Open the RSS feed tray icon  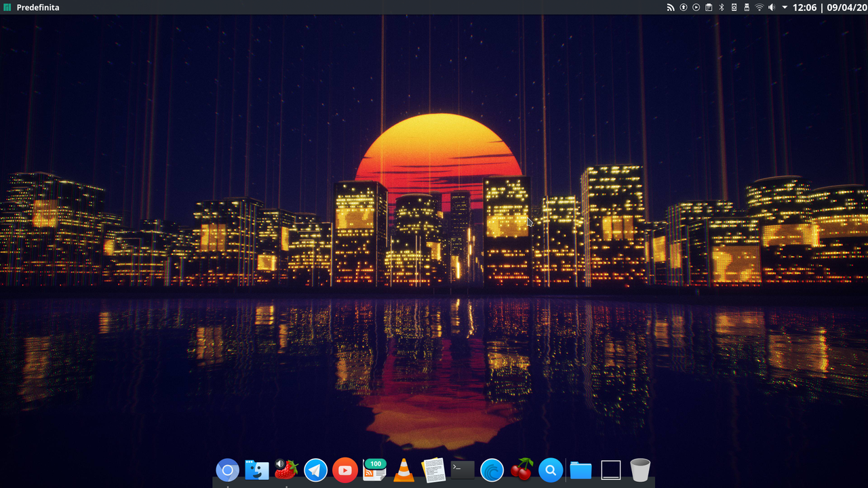pos(671,7)
